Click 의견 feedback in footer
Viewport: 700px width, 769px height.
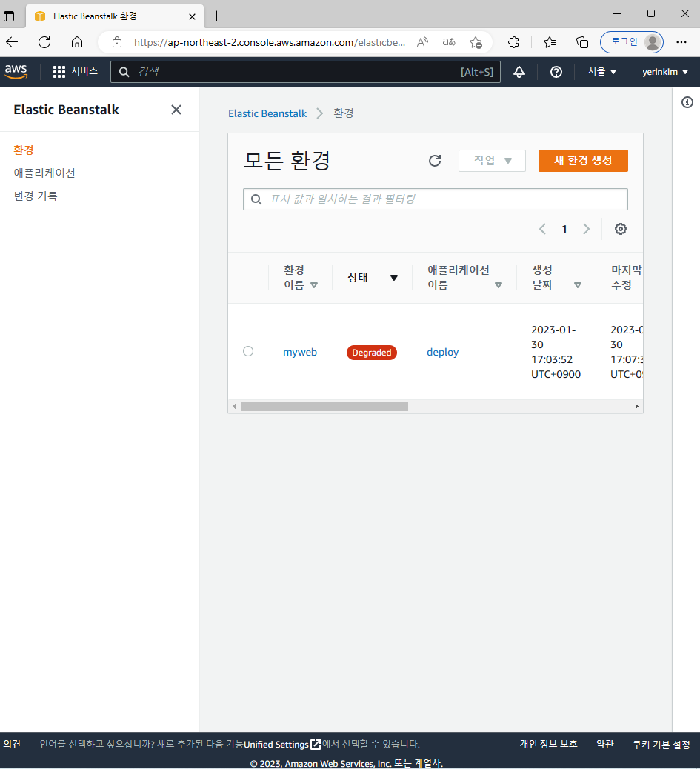[x=12, y=744]
